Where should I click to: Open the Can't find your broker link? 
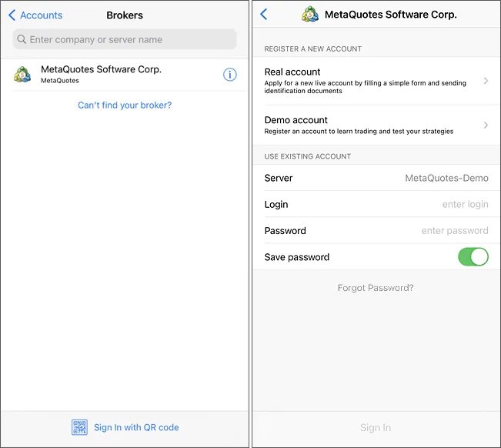125,105
